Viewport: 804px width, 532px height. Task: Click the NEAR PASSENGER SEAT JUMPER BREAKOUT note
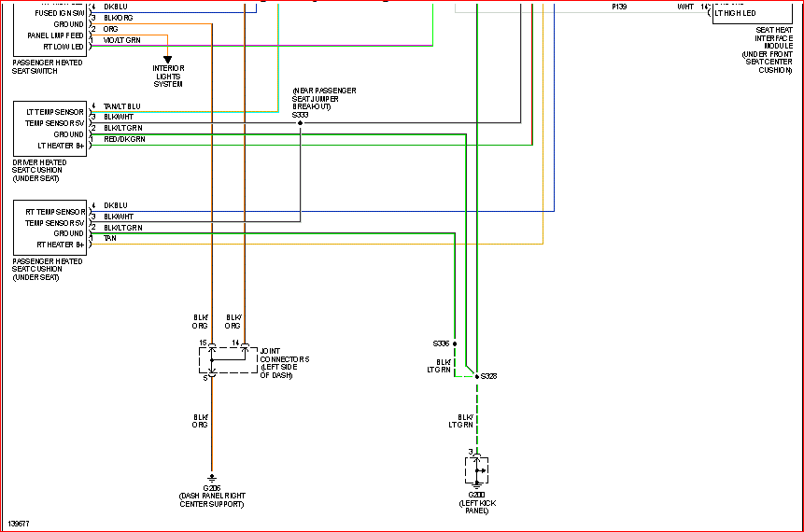(x=324, y=98)
